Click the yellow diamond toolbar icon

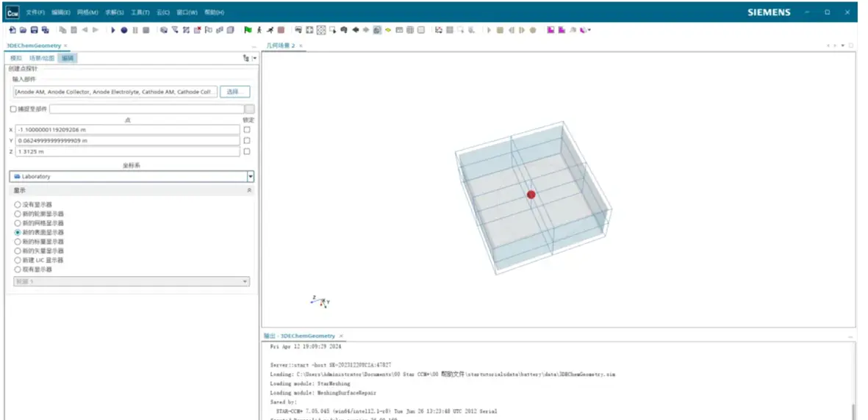[388, 30]
